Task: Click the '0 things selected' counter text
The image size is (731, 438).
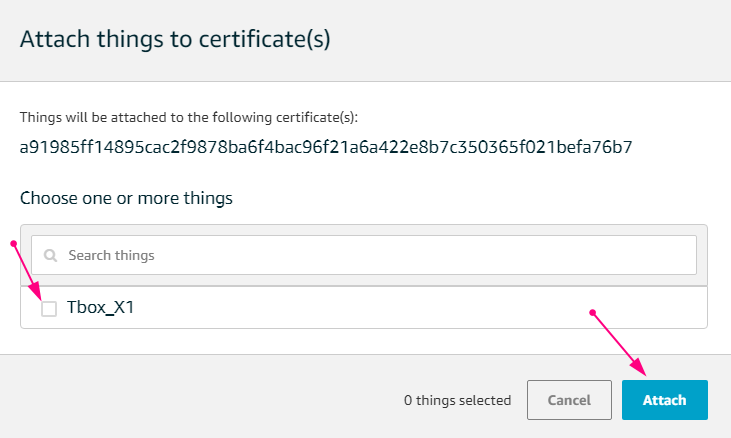Action: 457,400
